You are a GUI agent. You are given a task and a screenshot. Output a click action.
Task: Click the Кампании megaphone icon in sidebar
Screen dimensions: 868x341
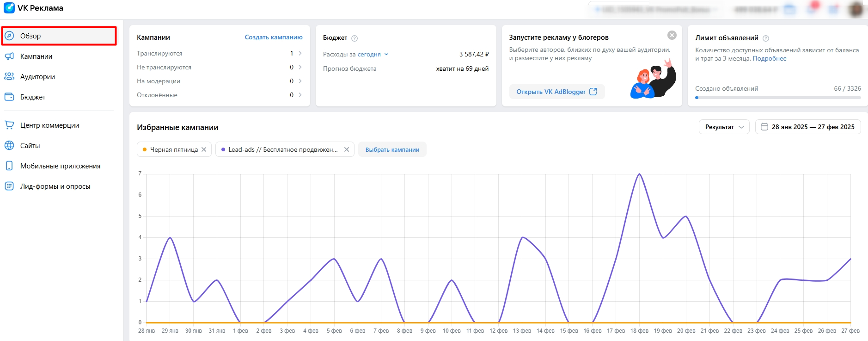point(9,56)
